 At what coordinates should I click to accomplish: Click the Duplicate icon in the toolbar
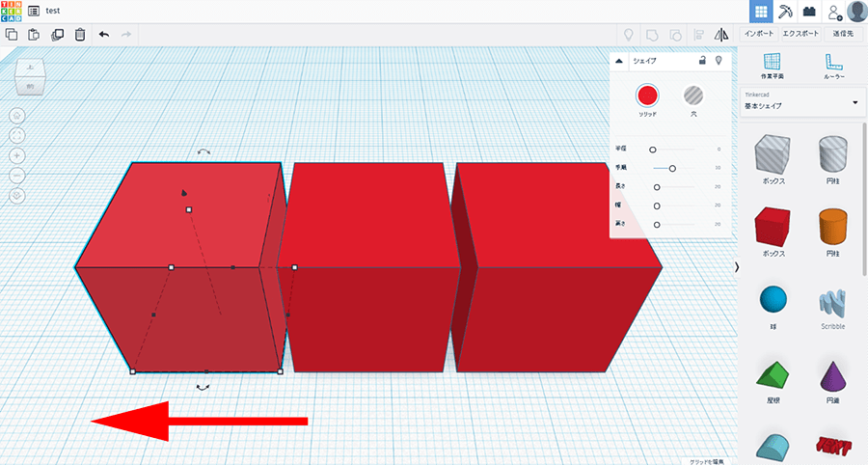point(57,35)
